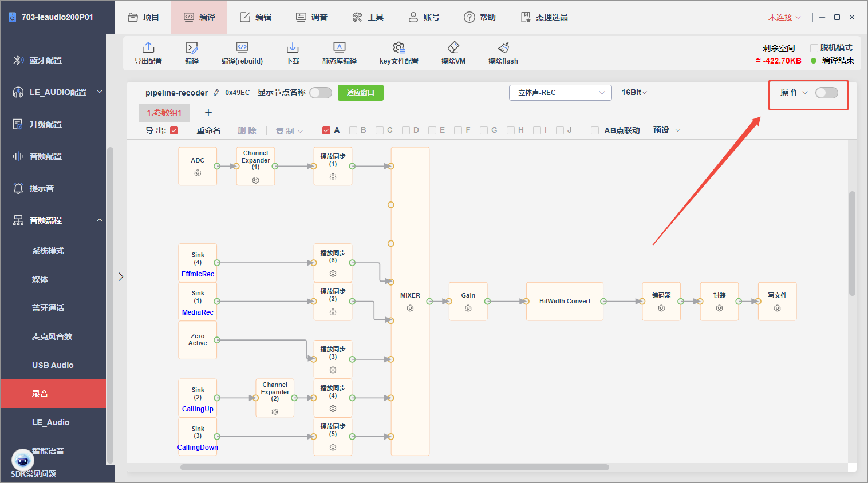Open 封装 node settings gear
The image size is (868, 483).
[x=719, y=308]
